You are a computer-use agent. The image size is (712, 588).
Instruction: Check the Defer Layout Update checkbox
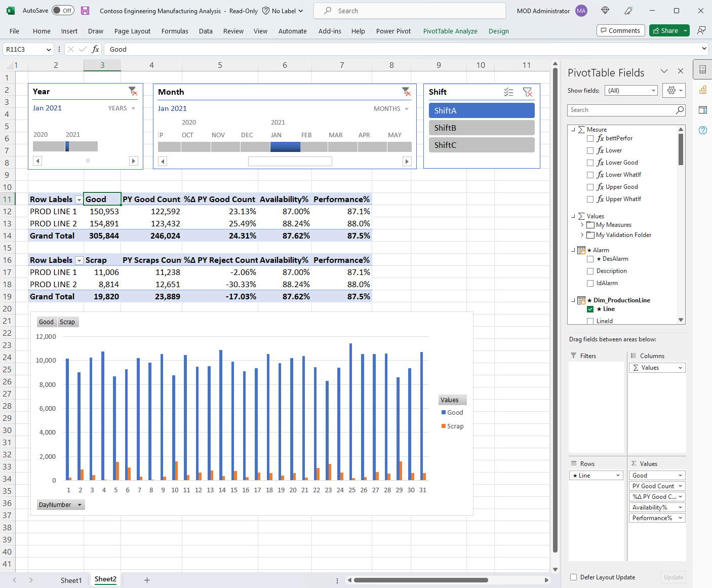point(574,577)
